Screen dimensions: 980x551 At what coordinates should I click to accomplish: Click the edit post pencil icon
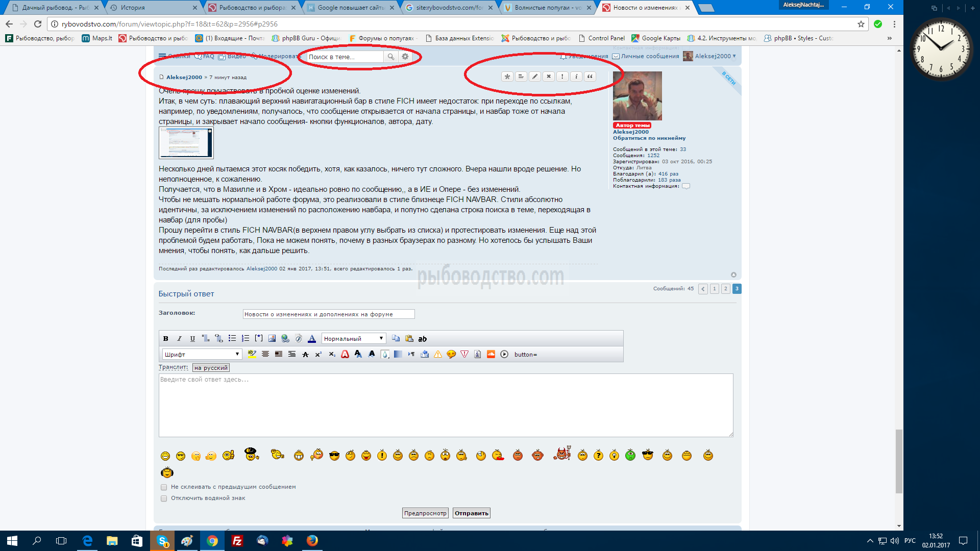pyautogui.click(x=534, y=77)
